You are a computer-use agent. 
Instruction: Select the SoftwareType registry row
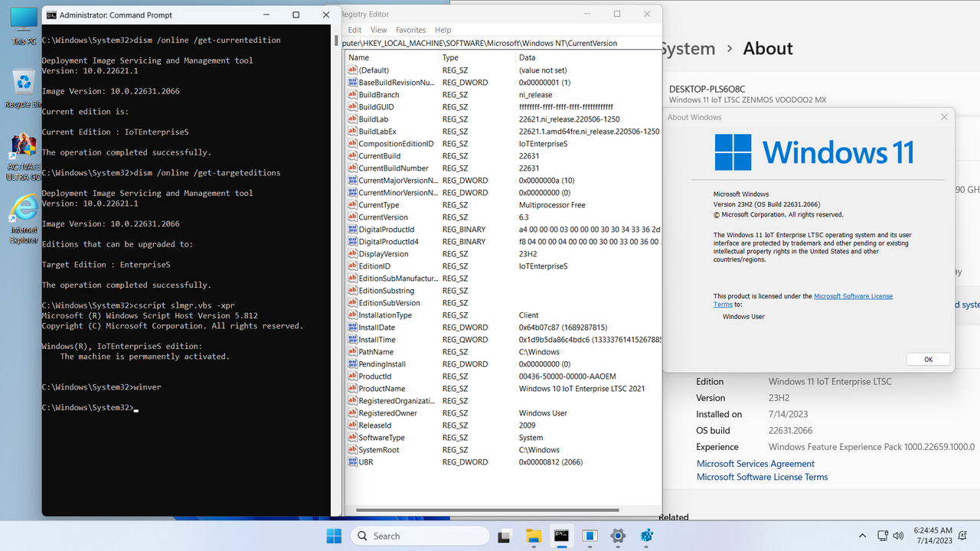(x=504, y=438)
